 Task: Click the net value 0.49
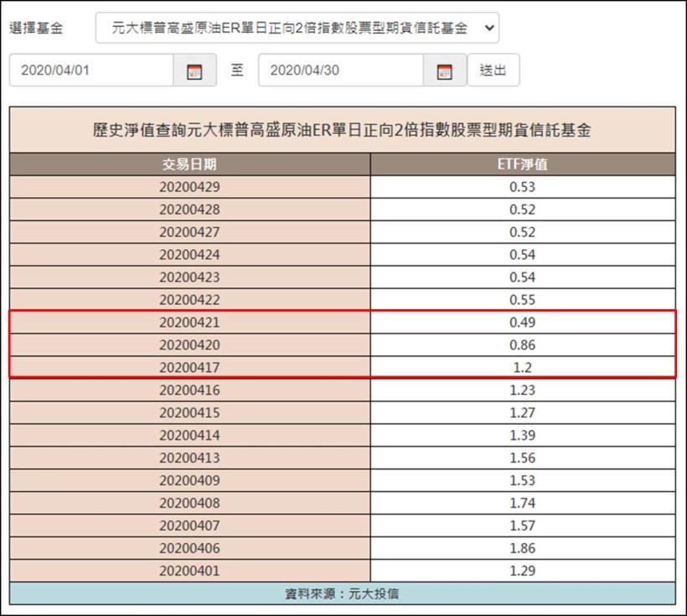coord(523,323)
